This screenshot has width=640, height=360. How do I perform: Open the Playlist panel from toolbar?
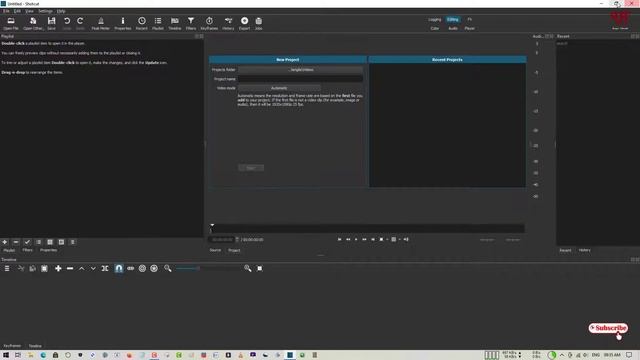tap(158, 23)
